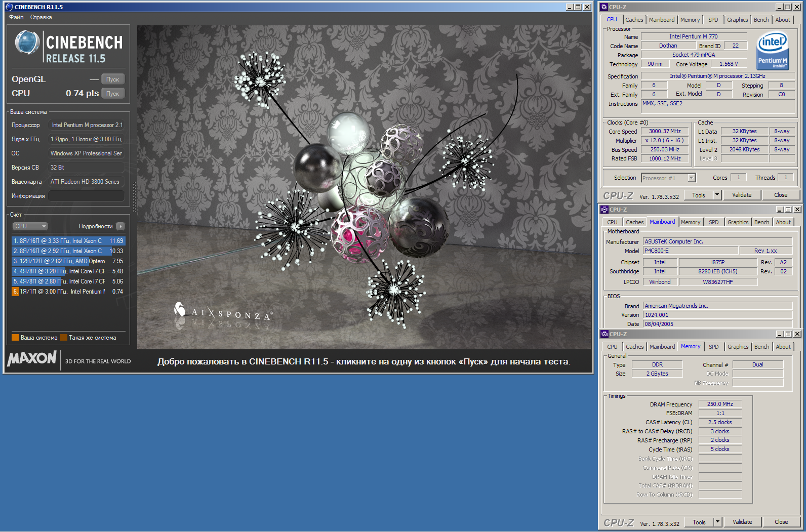Select Graphics tab in Memory CPU-Z window
Image resolution: width=806 pixels, height=532 pixels.
tap(738, 347)
